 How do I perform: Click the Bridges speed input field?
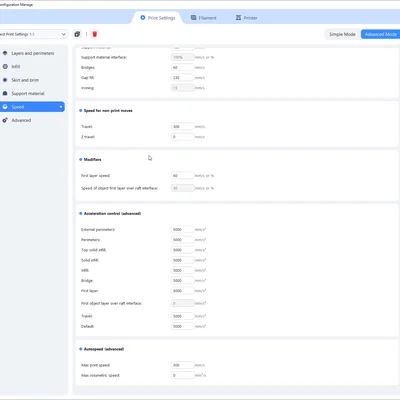[x=182, y=67]
